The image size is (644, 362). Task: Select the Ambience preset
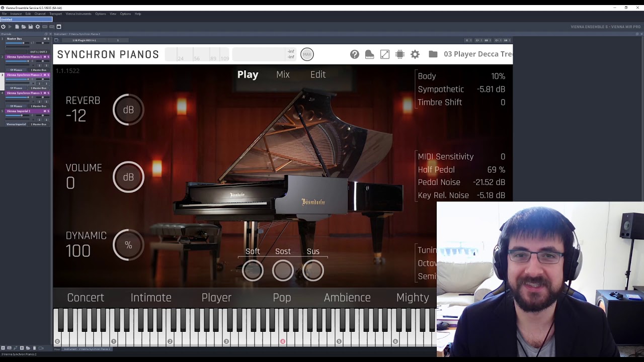coord(347,298)
